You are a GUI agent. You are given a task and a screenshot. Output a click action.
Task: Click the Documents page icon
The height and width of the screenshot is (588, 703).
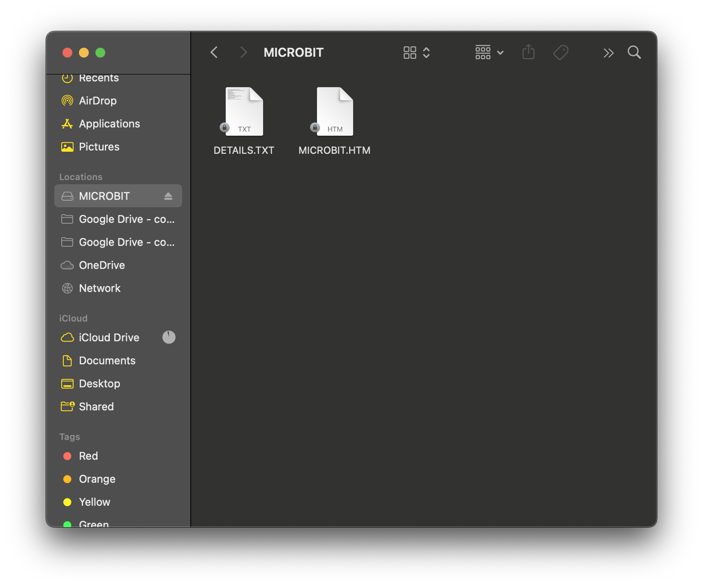[67, 361]
